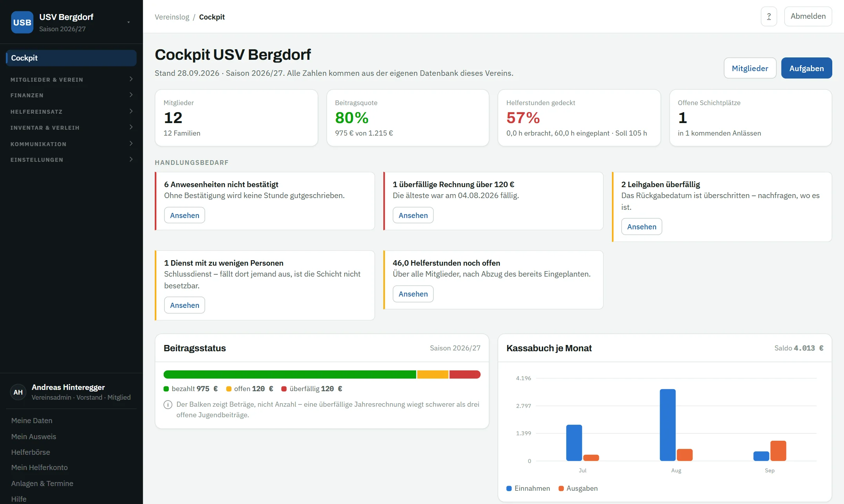Click the info icon under Beitragsstatus
The width and height of the screenshot is (844, 504).
(168, 405)
